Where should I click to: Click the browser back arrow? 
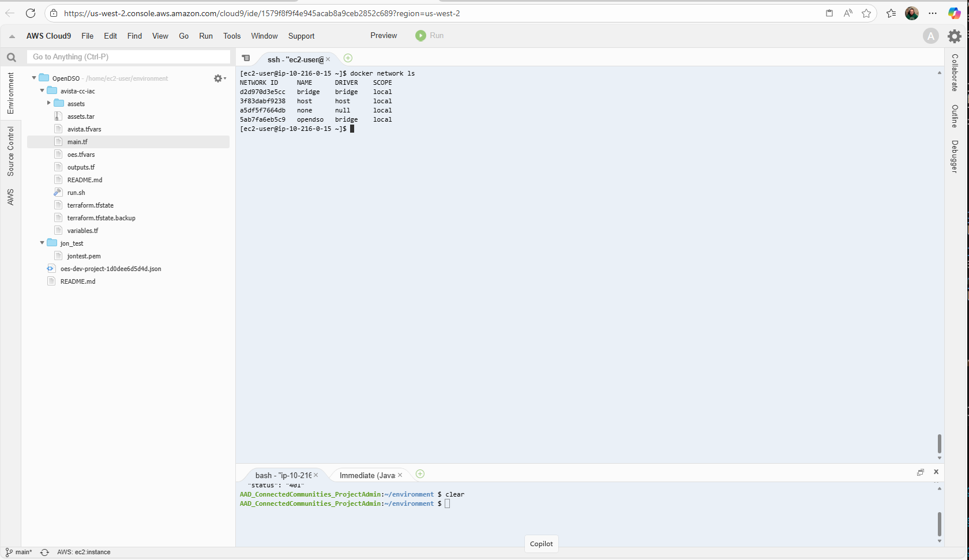point(10,13)
